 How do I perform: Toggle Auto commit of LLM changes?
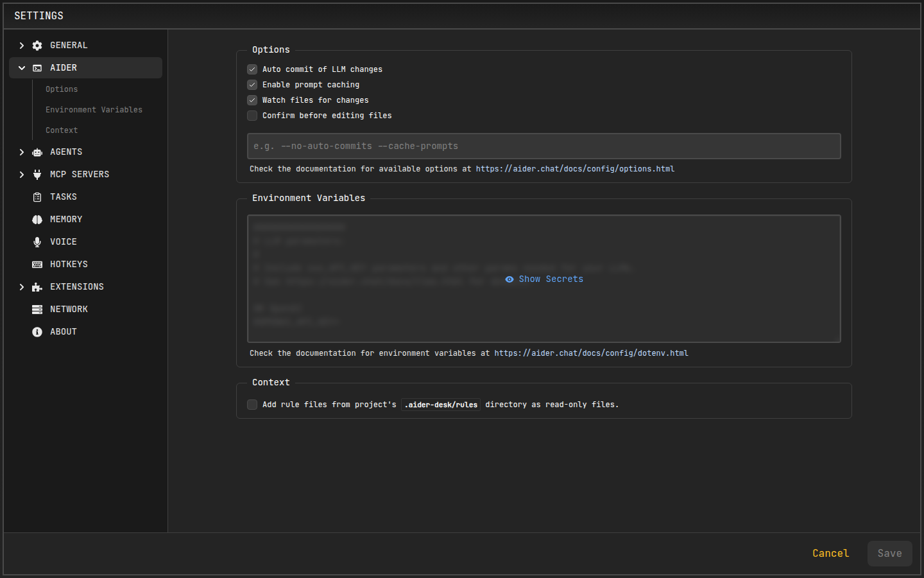tap(252, 69)
